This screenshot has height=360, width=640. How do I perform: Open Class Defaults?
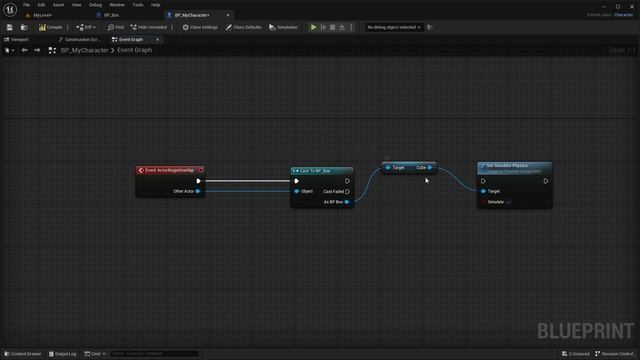pos(243,27)
